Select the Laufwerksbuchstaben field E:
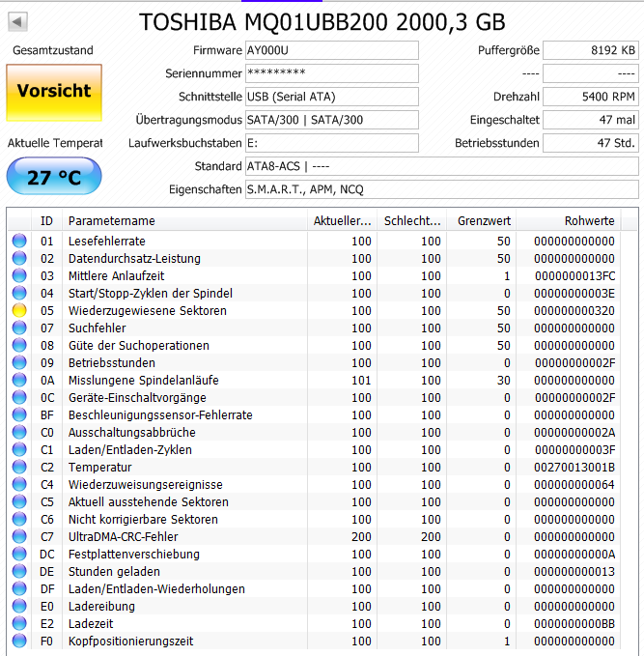This screenshot has height=656, width=644. pos(331,143)
